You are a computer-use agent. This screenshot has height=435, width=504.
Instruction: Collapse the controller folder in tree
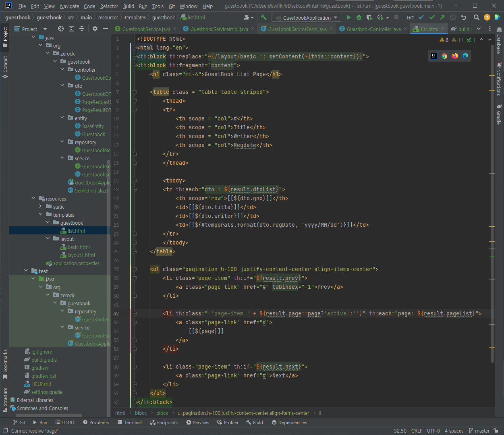[62, 69]
